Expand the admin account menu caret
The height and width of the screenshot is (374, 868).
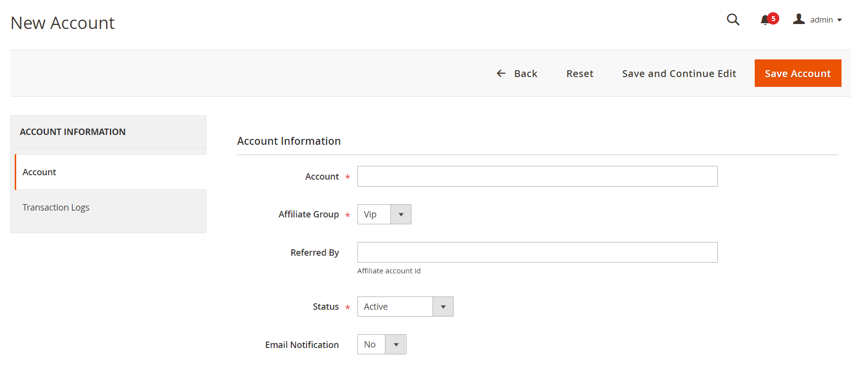[x=840, y=20]
